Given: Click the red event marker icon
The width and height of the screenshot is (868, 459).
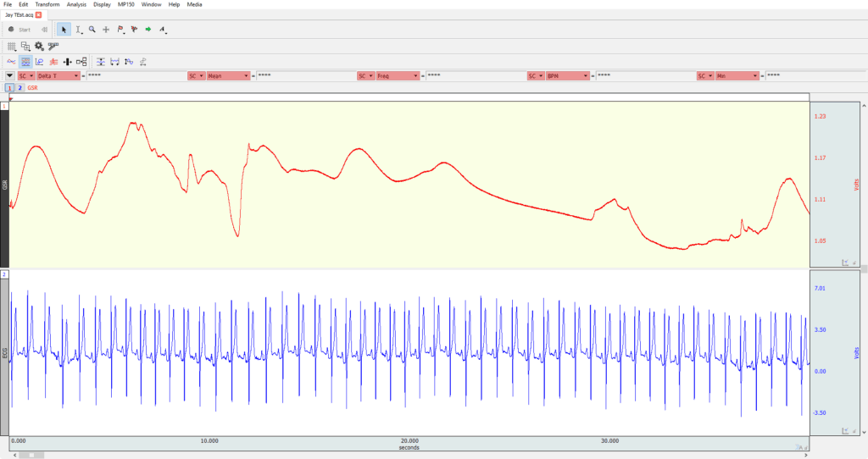Looking at the screenshot, I should click(x=134, y=30).
